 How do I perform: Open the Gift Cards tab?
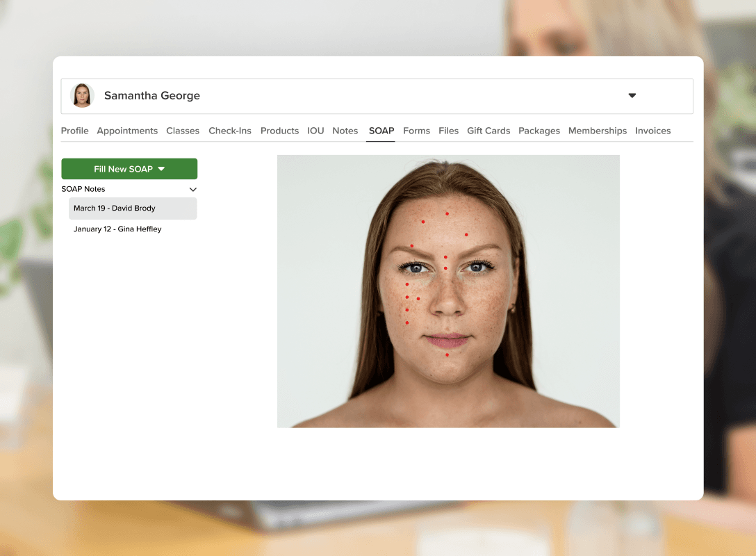(x=488, y=131)
